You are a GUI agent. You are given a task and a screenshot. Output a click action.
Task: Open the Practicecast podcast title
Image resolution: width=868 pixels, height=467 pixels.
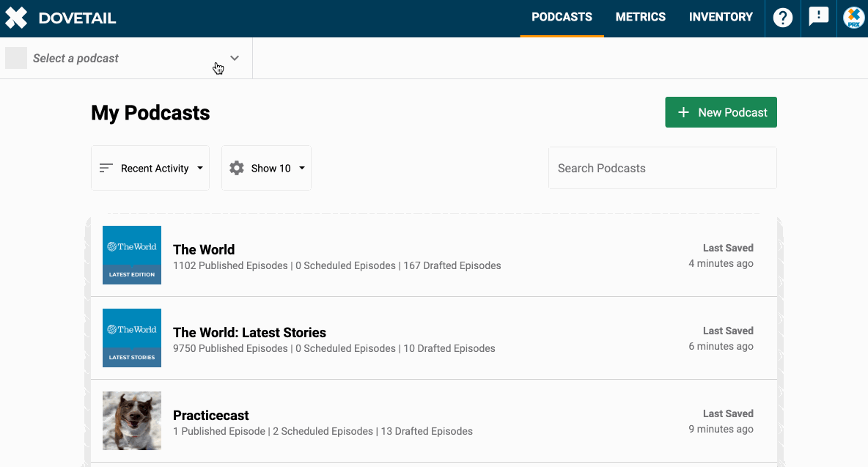(x=211, y=416)
